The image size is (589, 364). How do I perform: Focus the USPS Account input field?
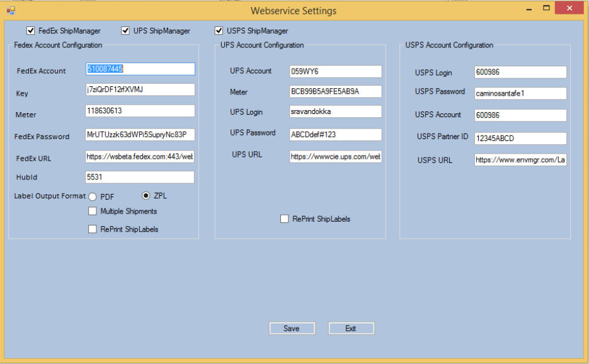520,115
